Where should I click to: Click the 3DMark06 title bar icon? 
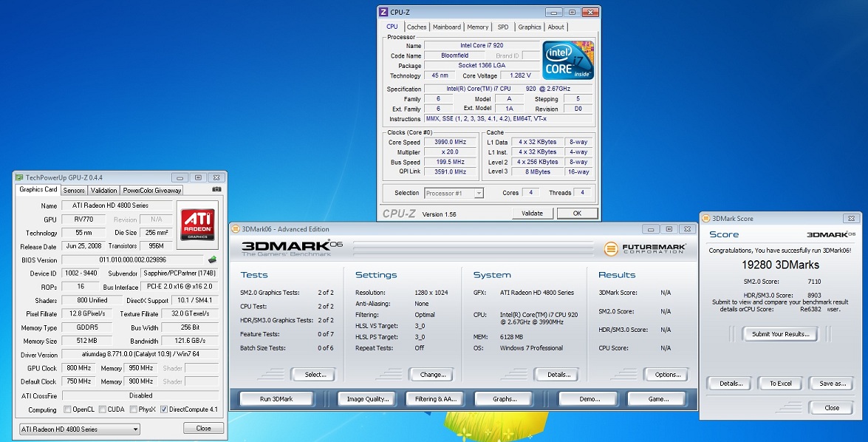pyautogui.click(x=235, y=228)
